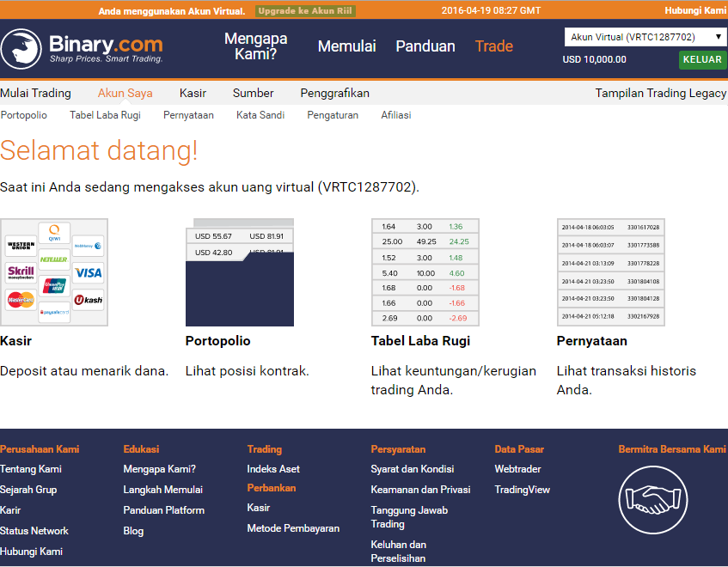Click the green KELUAR button
The width and height of the screenshot is (728, 567).
click(702, 60)
